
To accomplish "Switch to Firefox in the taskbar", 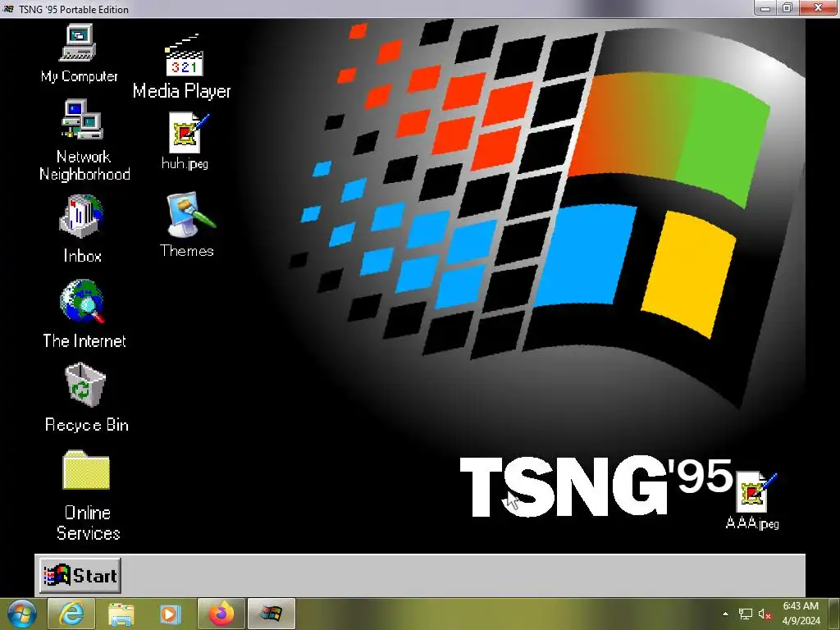I will [x=221, y=614].
